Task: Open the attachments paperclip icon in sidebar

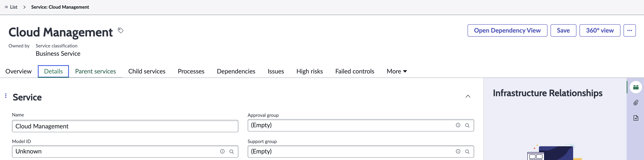Action: point(636,103)
